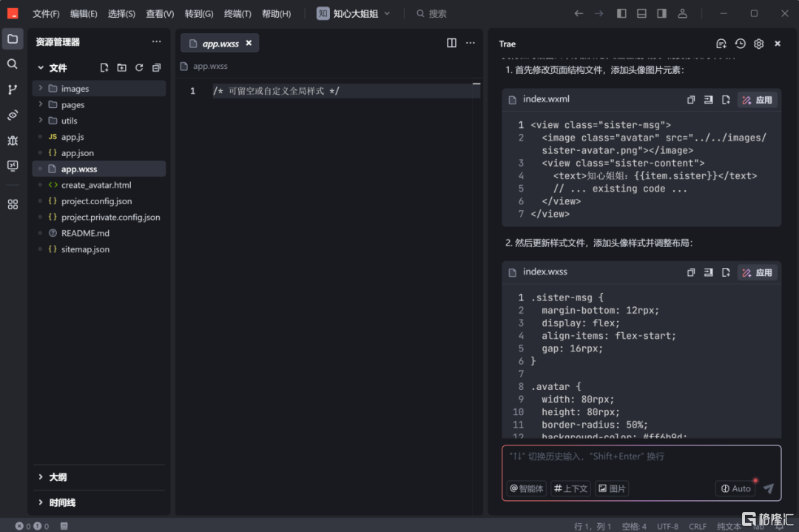Open the Source Control view icon
Viewport: 799px width, 532px height.
(x=13, y=90)
